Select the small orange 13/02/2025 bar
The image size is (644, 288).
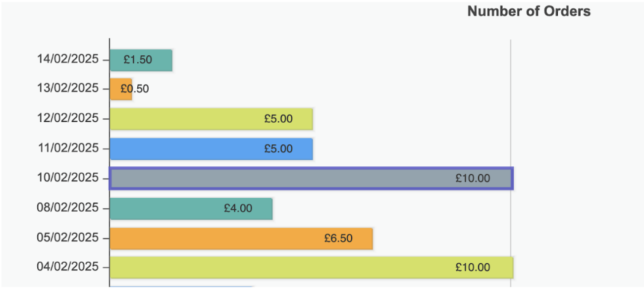pyautogui.click(x=121, y=89)
